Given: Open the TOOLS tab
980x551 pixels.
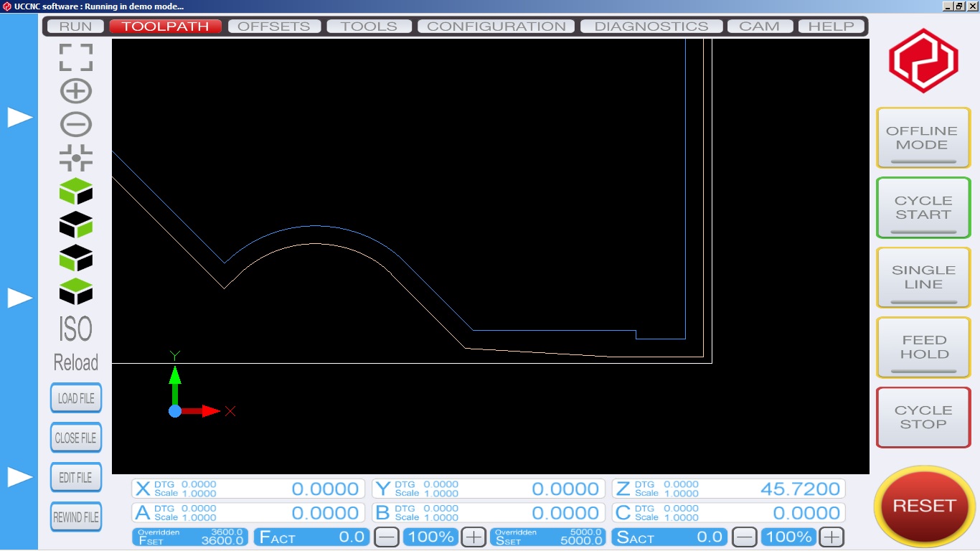Looking at the screenshot, I should [369, 27].
